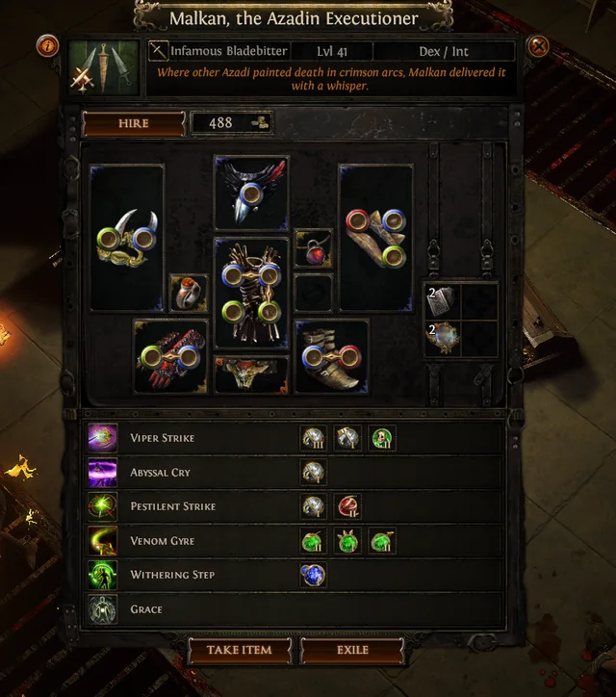Select the Grace aura icon

pos(103,609)
